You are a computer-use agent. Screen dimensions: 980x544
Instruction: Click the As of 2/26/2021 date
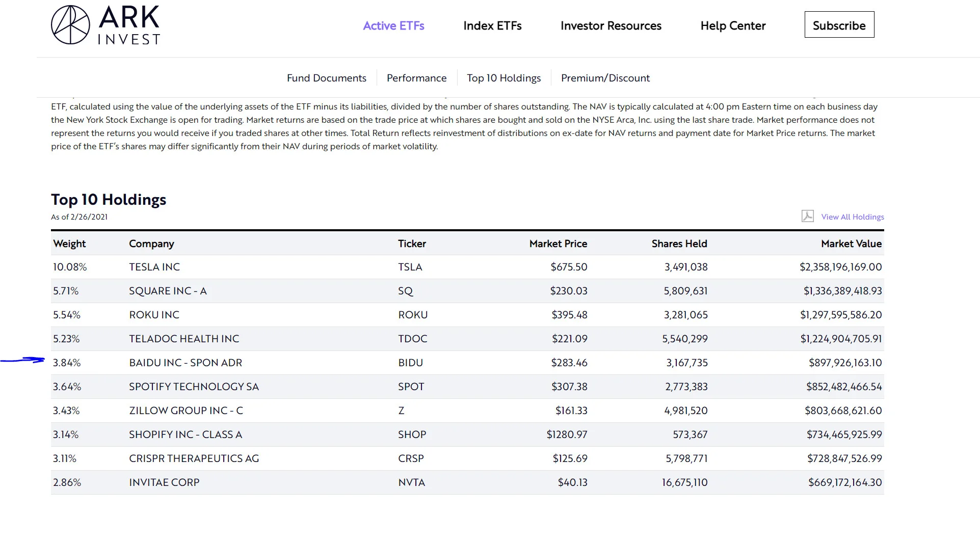(x=79, y=216)
